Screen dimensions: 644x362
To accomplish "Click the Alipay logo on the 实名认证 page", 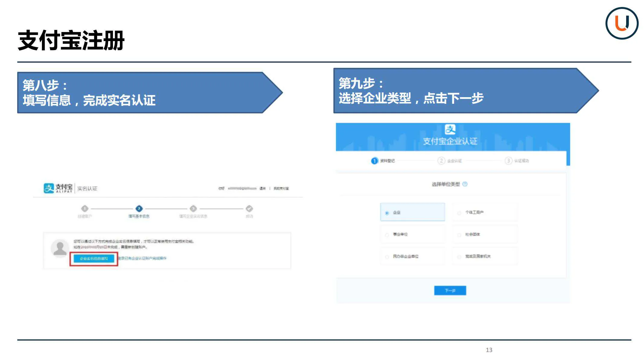I will click(x=56, y=188).
